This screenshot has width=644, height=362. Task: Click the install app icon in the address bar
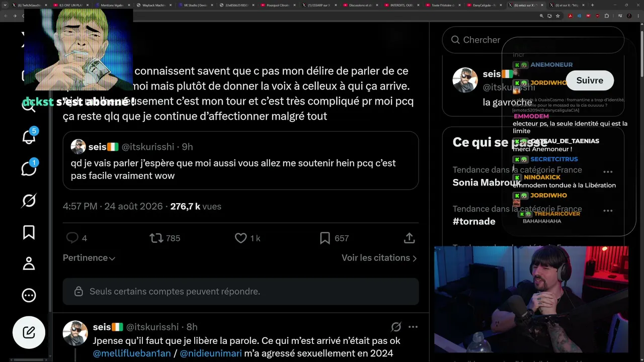coord(549,16)
